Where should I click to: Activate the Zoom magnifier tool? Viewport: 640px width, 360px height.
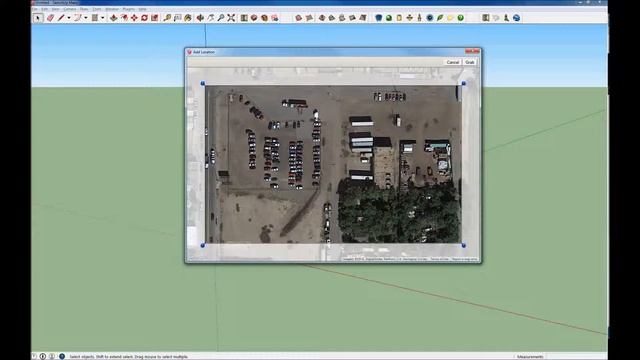tap(220, 18)
